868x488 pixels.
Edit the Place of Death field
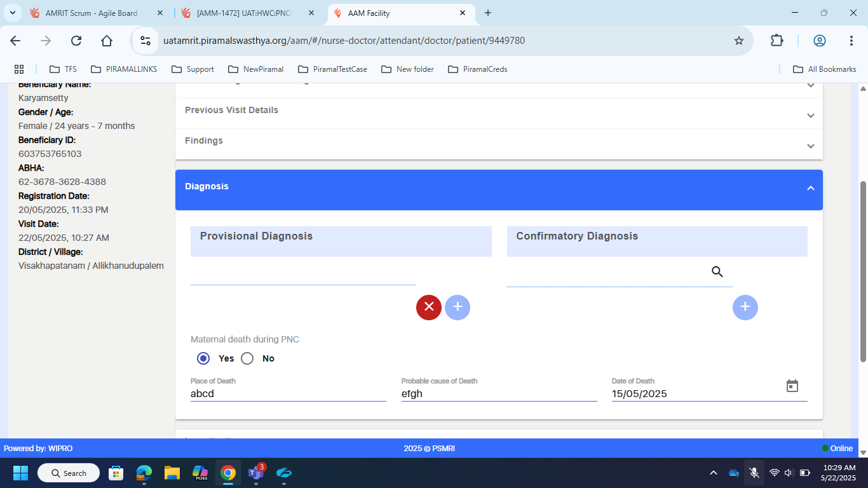pos(288,393)
